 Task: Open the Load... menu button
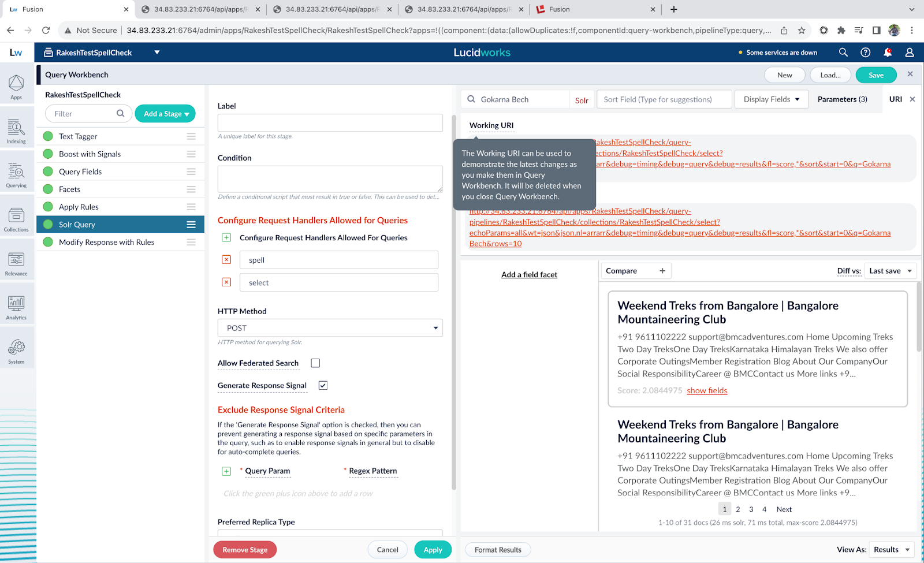click(x=830, y=75)
